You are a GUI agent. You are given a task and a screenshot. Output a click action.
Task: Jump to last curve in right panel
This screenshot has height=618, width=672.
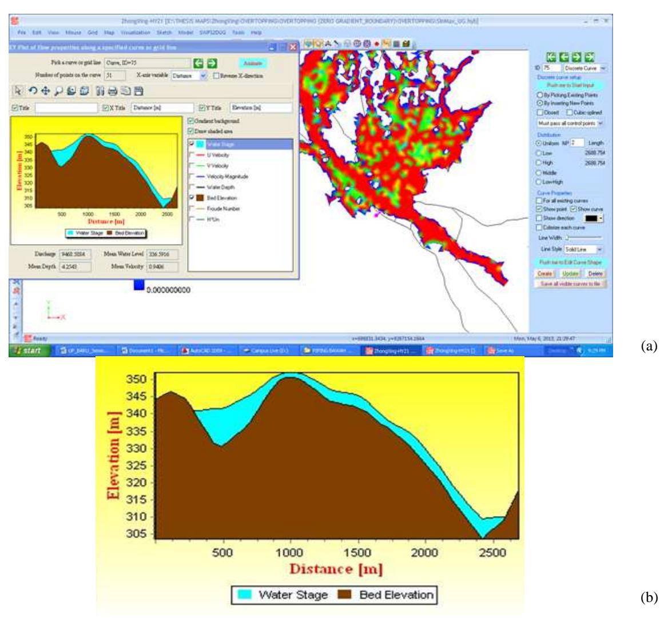click(590, 57)
